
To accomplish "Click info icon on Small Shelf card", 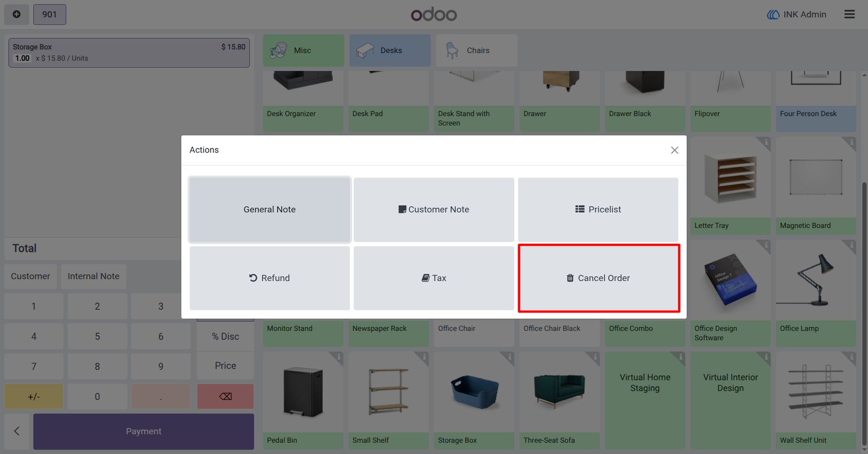I will [424, 357].
